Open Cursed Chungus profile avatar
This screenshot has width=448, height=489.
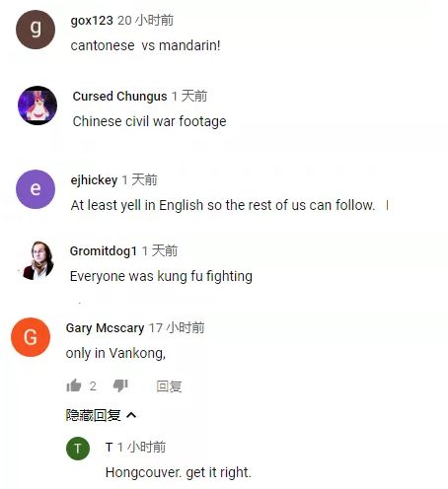tap(37, 105)
